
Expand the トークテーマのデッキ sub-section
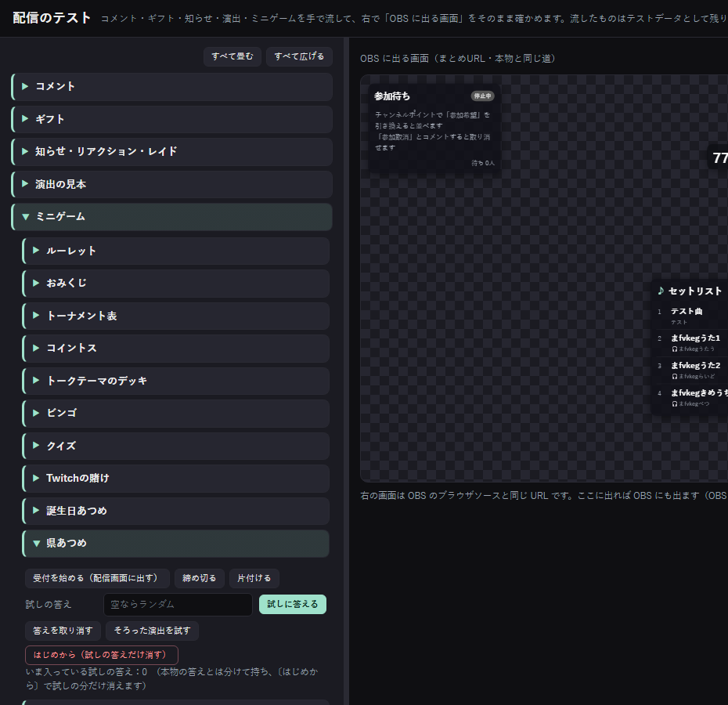(x=176, y=381)
